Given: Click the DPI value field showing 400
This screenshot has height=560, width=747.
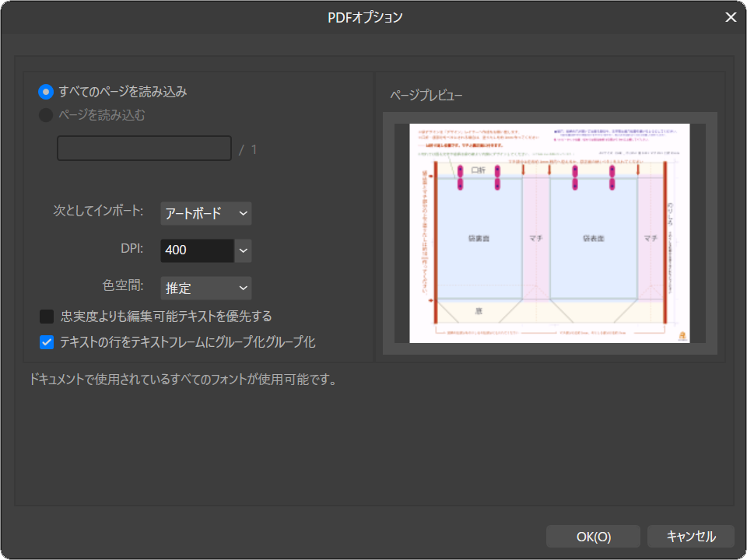Looking at the screenshot, I should point(197,250).
